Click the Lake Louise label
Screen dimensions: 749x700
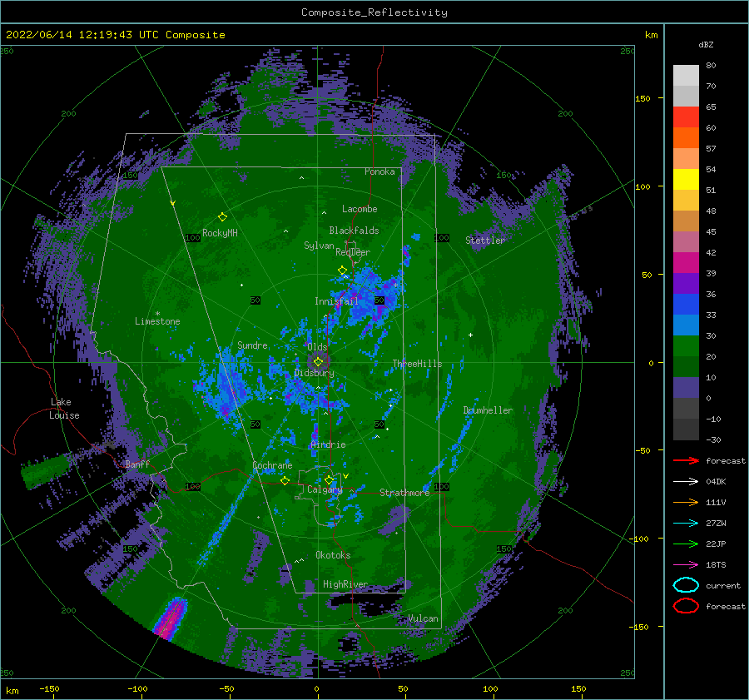64,409
